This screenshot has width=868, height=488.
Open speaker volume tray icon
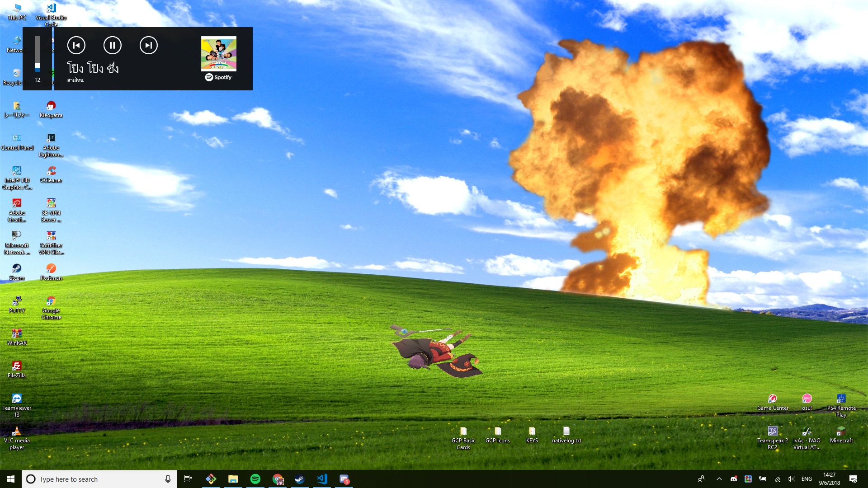791,479
